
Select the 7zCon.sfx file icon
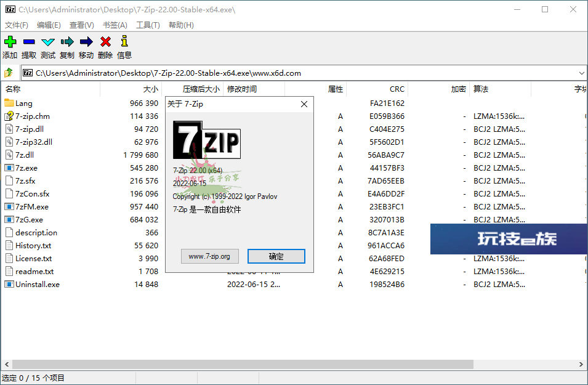click(9, 193)
